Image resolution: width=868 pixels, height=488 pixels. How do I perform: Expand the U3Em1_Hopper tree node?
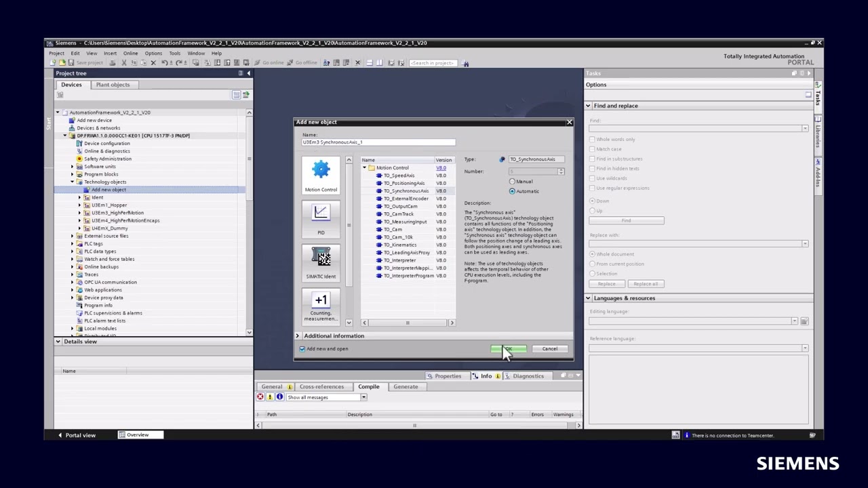pos(80,205)
